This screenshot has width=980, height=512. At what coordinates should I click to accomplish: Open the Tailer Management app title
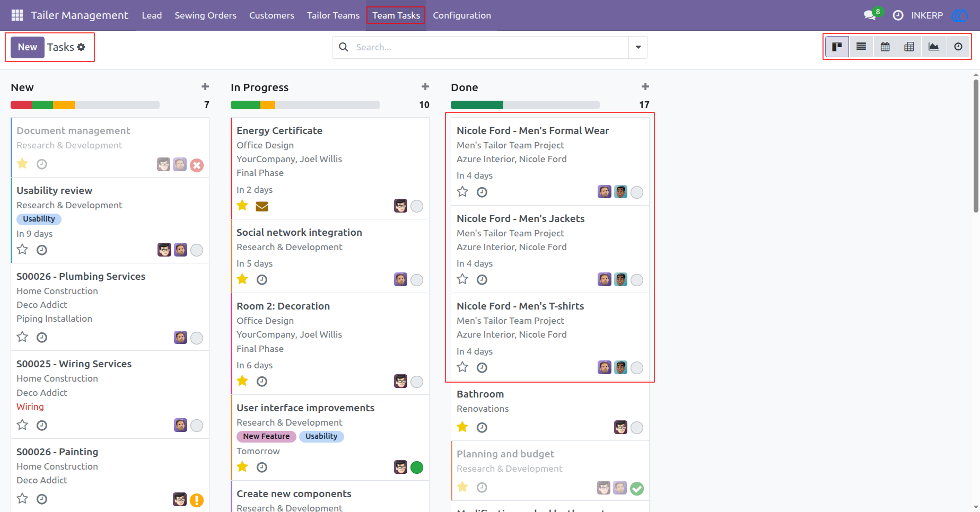(80, 15)
